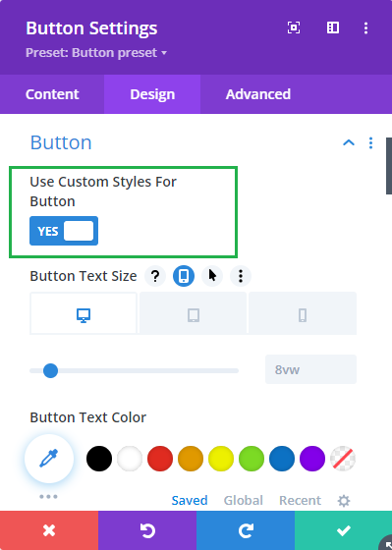
Task: Save changes with the green checkmark
Action: 343,530
